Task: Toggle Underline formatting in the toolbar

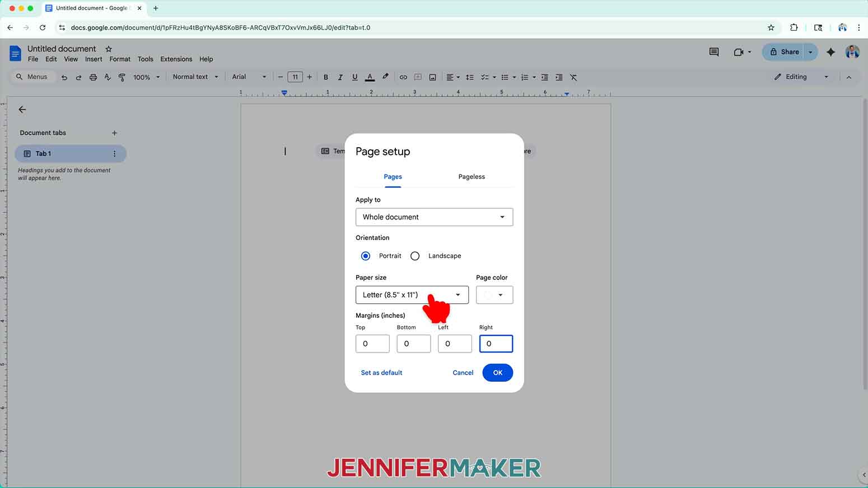Action: coord(354,77)
